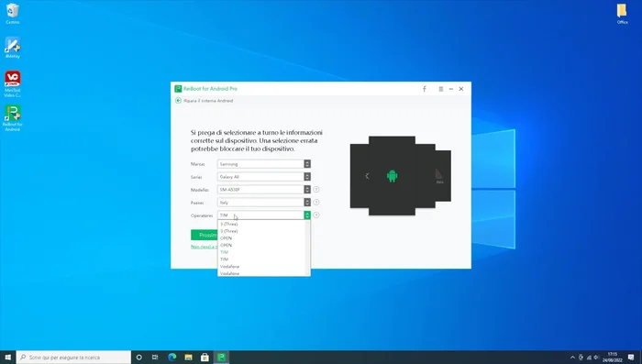This screenshot has height=364, width=642.
Task: Click the Cortana circle on the taskbar
Action: [138, 358]
